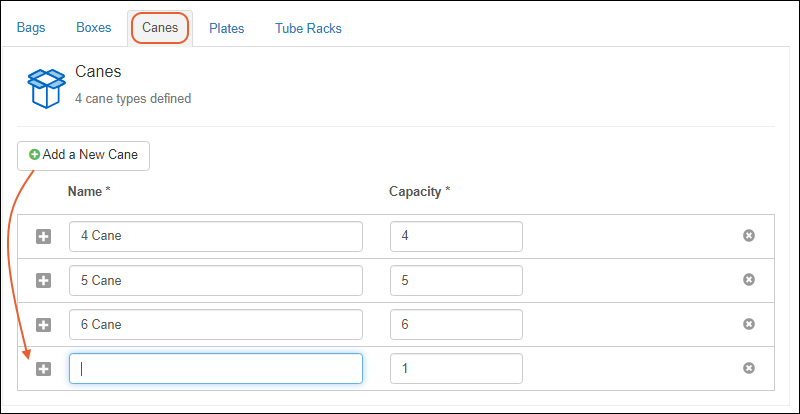Expand the new empty cane row
Image resolution: width=800 pixels, height=414 pixels.
[x=43, y=368]
